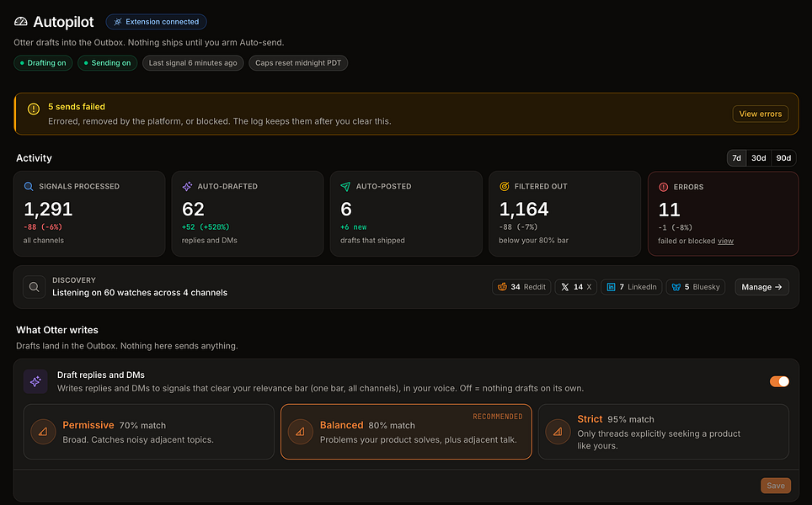
Task: Click the Errors count 11
Action: point(669,210)
